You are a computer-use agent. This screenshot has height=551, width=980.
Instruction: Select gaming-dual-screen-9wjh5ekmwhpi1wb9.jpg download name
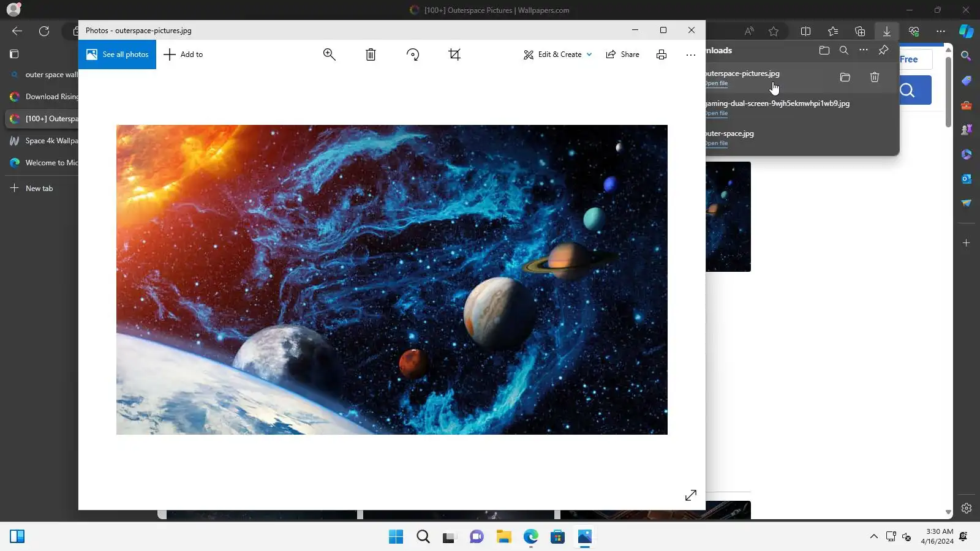point(778,103)
